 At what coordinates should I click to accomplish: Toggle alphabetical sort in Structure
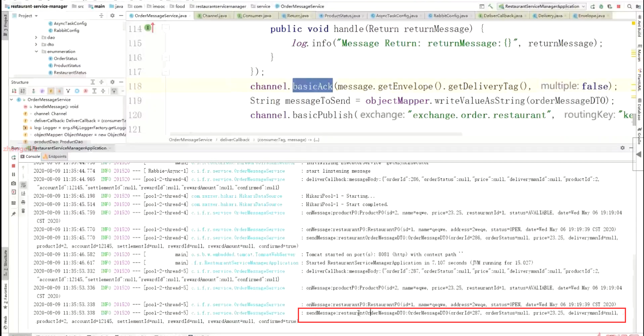(x=23, y=91)
